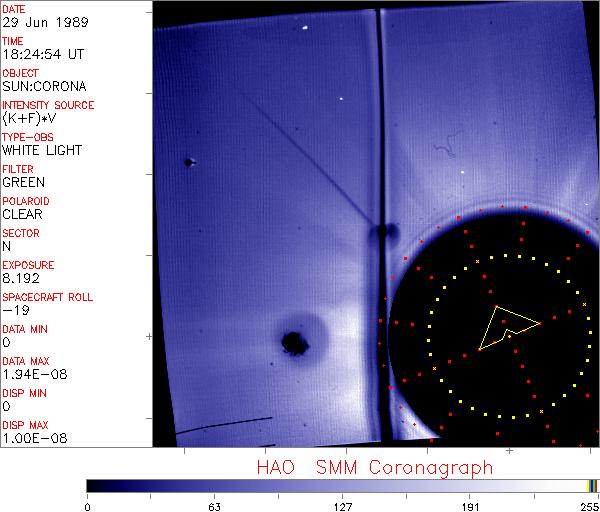Select the colorbar tick label 127
Image resolution: width=600 pixels, height=512 pixels.
point(343,505)
